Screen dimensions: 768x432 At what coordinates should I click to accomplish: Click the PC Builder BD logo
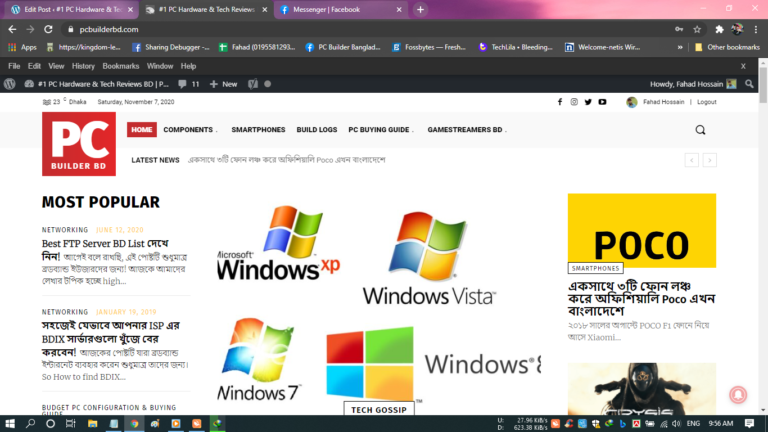[x=79, y=144]
